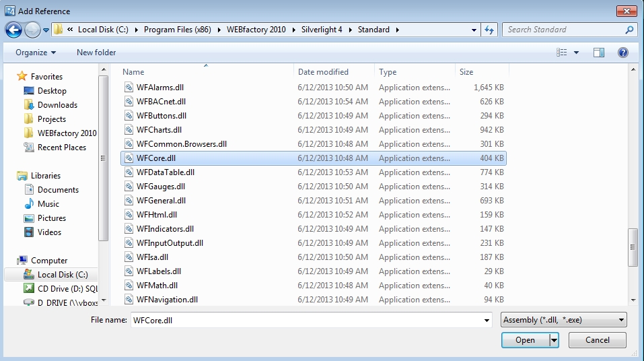Open WEBfactory 2010 in Favorites
This screenshot has width=644, height=361.
(x=67, y=133)
